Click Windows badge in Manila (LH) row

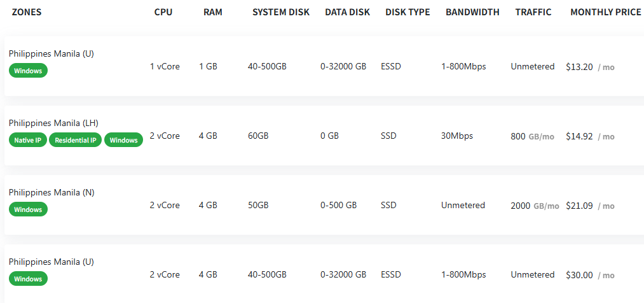(x=123, y=140)
